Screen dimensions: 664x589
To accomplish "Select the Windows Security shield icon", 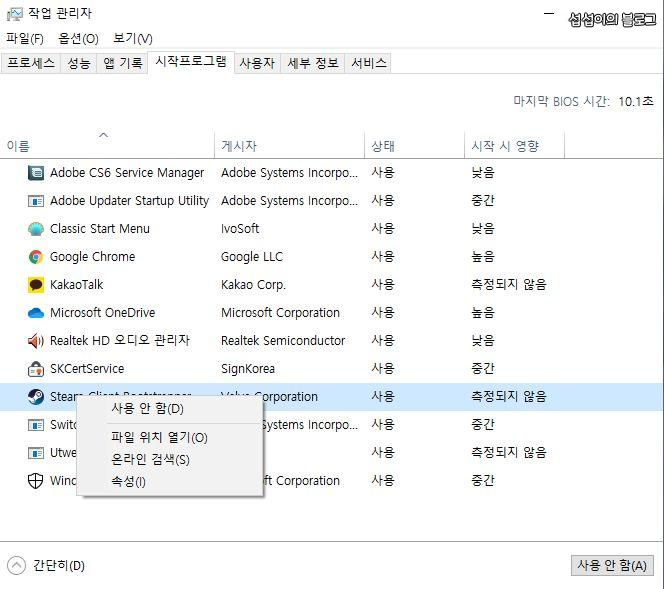I will (x=36, y=481).
